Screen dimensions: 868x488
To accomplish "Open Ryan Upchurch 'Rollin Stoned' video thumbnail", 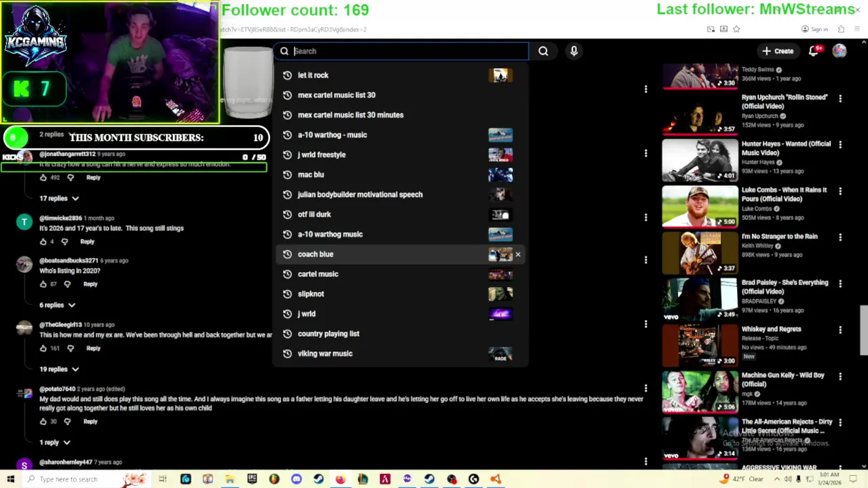I will pos(700,113).
